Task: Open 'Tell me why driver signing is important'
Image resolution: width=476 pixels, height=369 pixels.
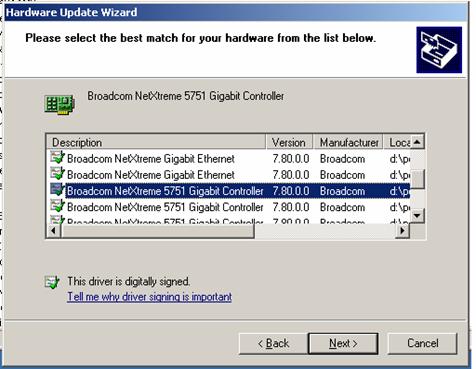Action: pos(150,297)
